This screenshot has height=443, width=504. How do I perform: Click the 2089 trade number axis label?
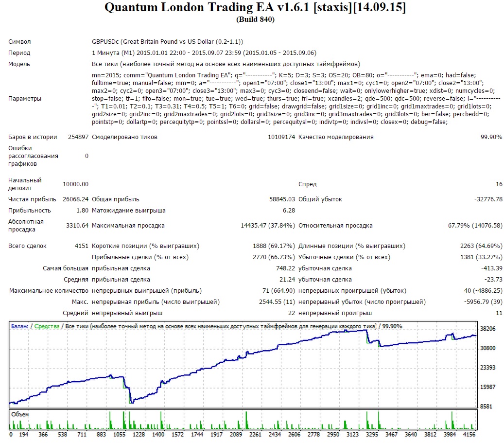tap(236, 434)
